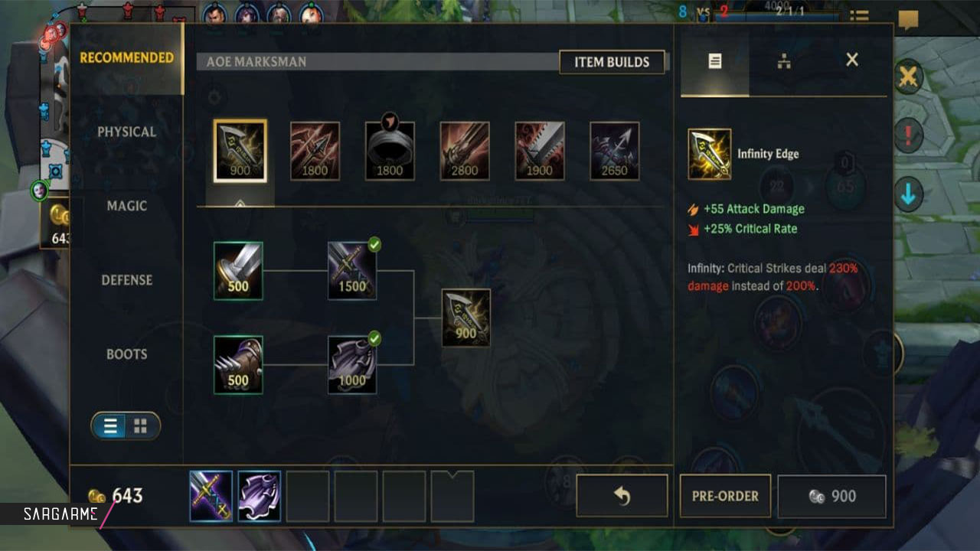Open the Physical items category
The width and height of the screenshot is (980, 551).
126,132
